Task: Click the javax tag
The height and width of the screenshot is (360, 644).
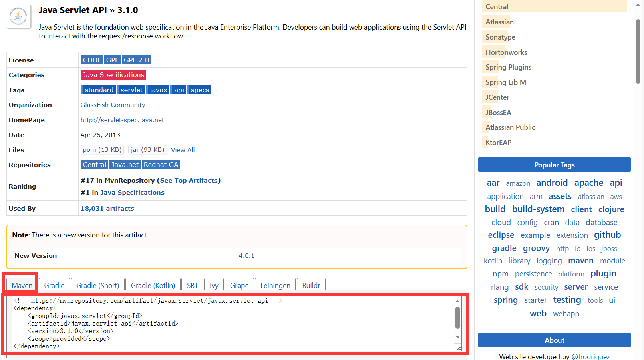Action: pyautogui.click(x=158, y=90)
